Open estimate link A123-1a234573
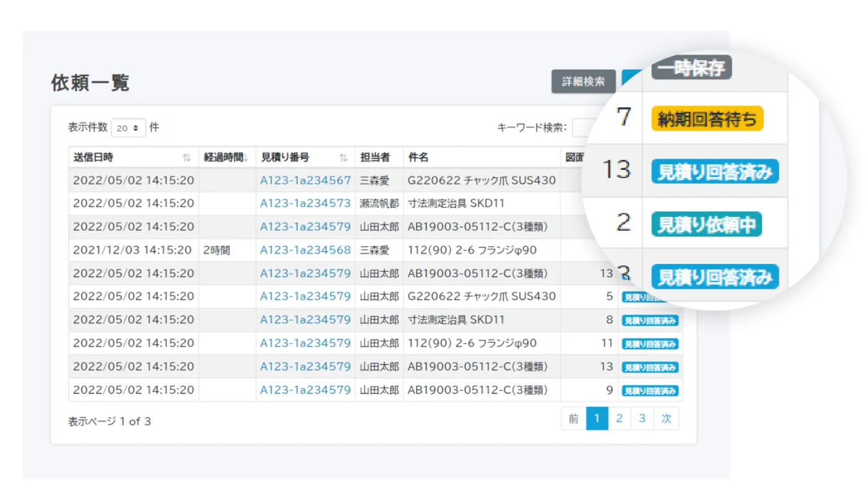Screen dimensions: 868x496 305,203
